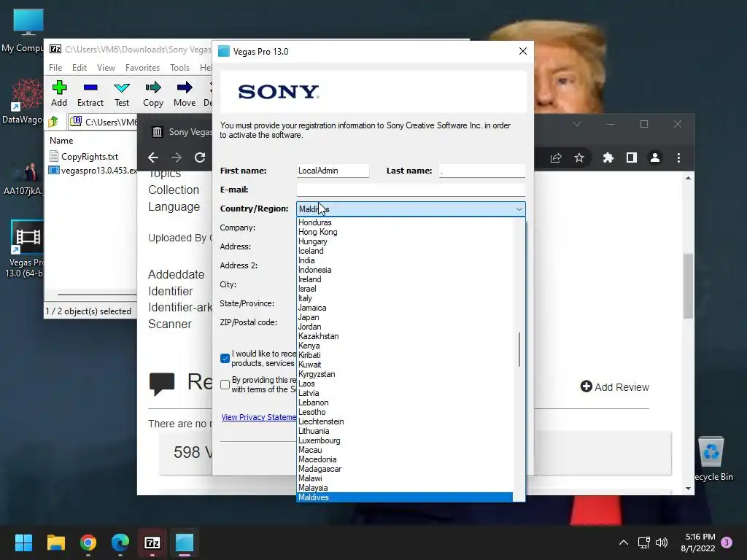
Task: Select CopyRights.txt in 7-Zip
Action: coord(90,157)
